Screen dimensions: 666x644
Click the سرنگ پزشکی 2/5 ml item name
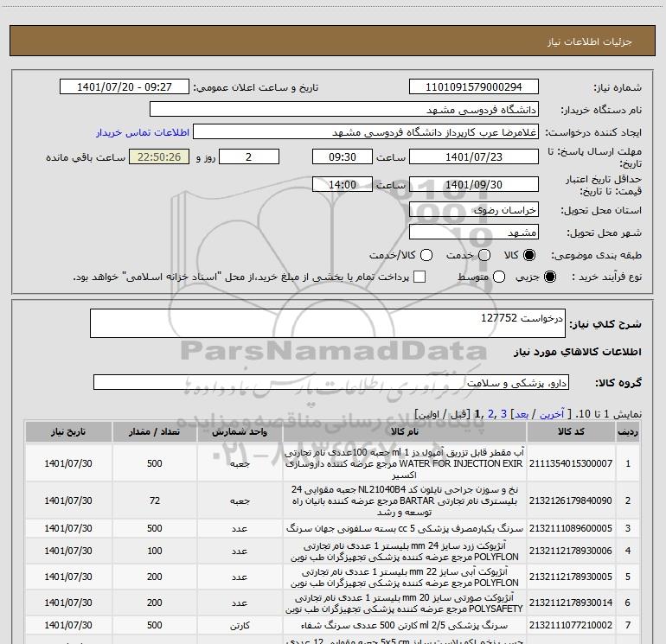tap(405, 625)
